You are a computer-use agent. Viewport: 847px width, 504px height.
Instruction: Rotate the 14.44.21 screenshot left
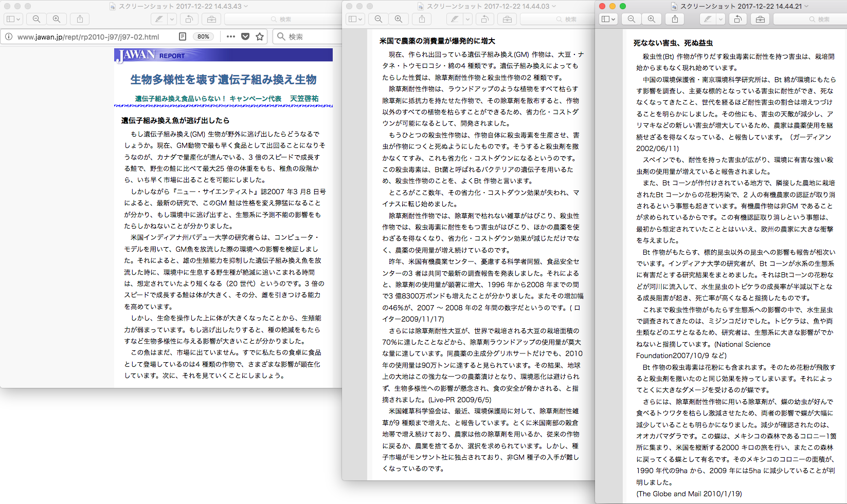point(737,19)
